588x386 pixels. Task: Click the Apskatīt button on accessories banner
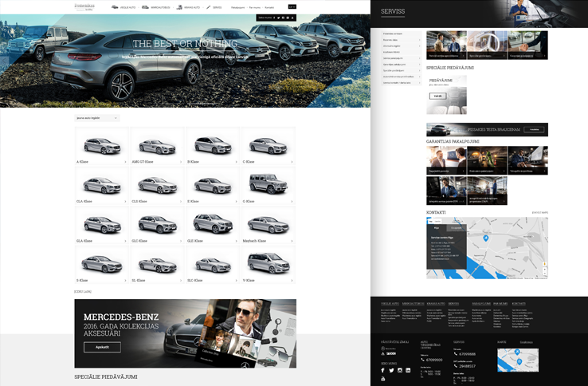pos(102,348)
